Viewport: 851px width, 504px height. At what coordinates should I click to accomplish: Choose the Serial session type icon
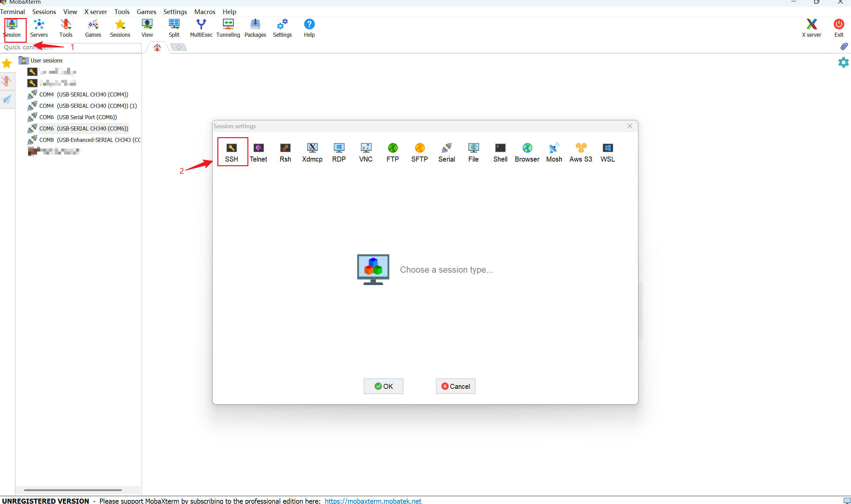[446, 152]
